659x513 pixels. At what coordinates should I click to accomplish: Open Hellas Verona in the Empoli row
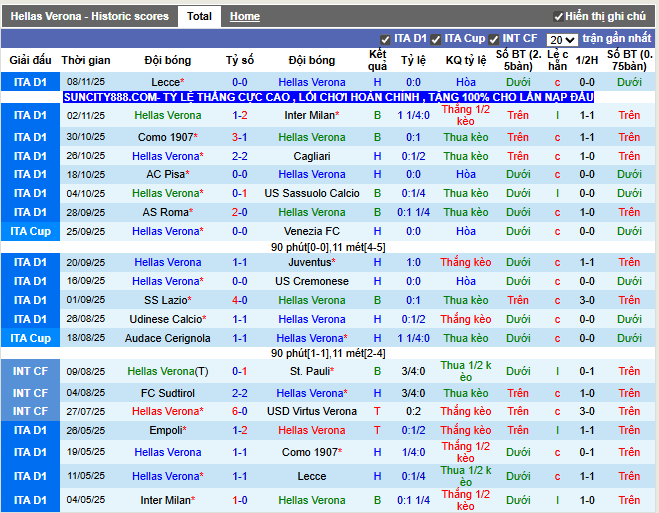pos(312,430)
